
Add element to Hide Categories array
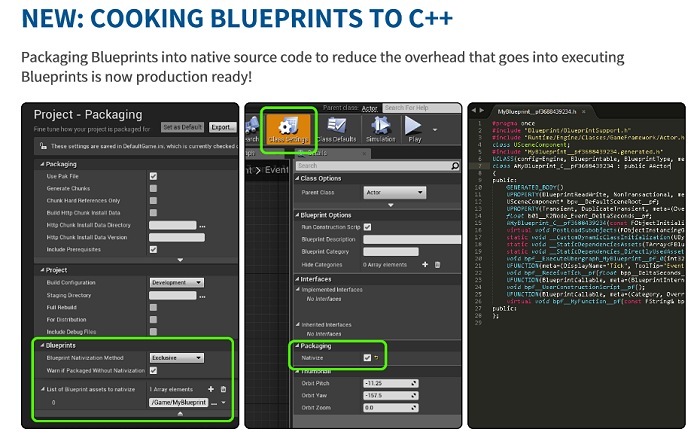[425, 265]
